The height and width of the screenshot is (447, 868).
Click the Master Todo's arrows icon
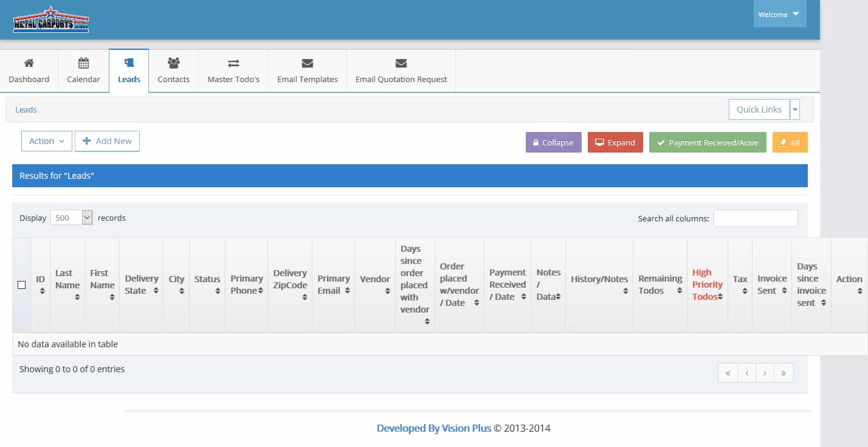[x=233, y=63]
